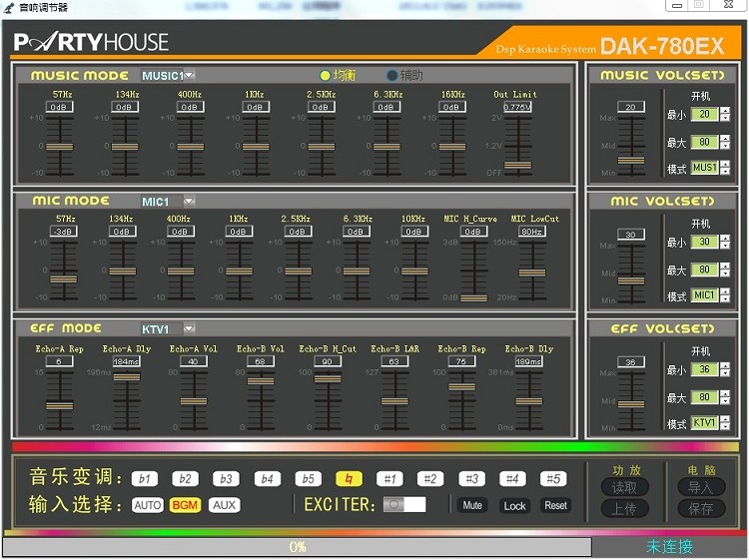The image size is (749, 560).
Task: Click the effect volume 最小 stepper
Action: tap(725, 369)
